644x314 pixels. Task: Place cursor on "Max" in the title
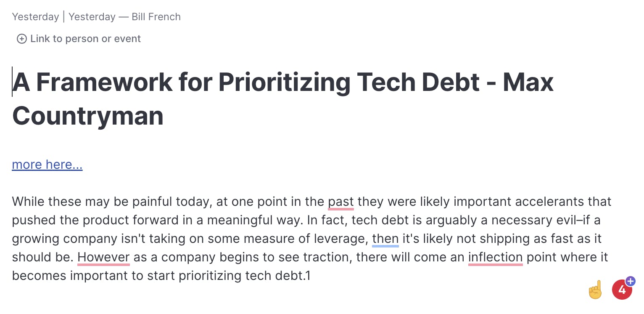click(528, 82)
